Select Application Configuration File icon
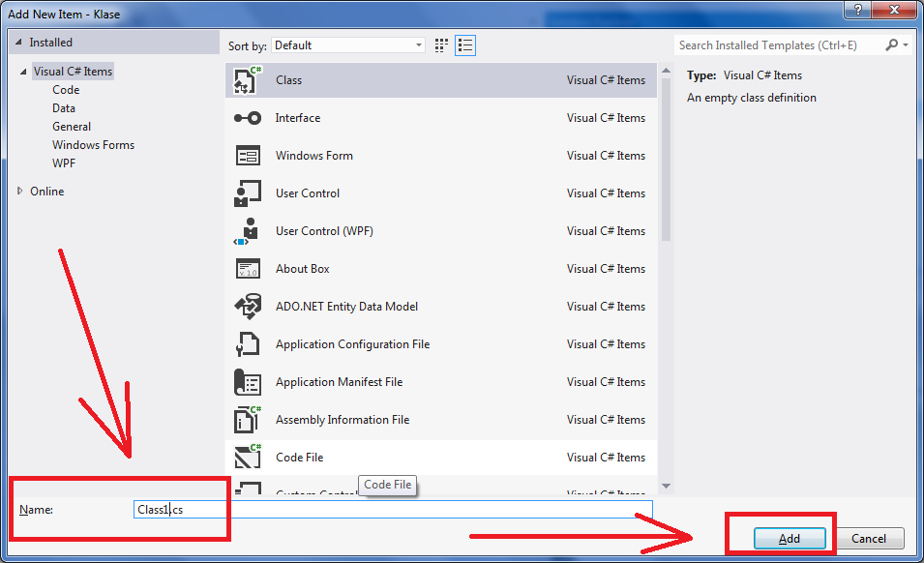924x563 pixels. tap(248, 344)
